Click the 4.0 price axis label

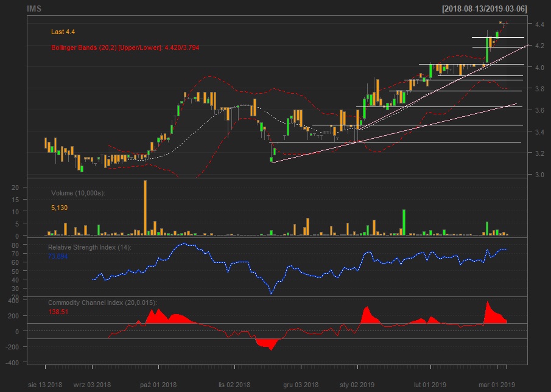[x=539, y=68]
